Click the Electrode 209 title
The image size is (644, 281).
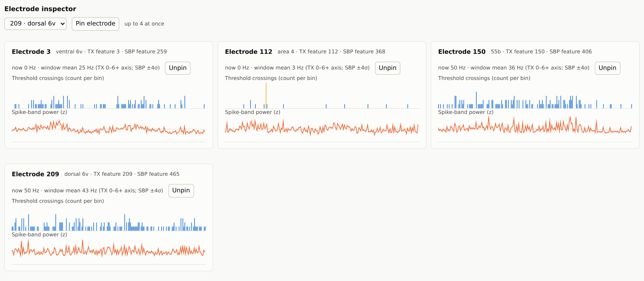pyautogui.click(x=35, y=174)
